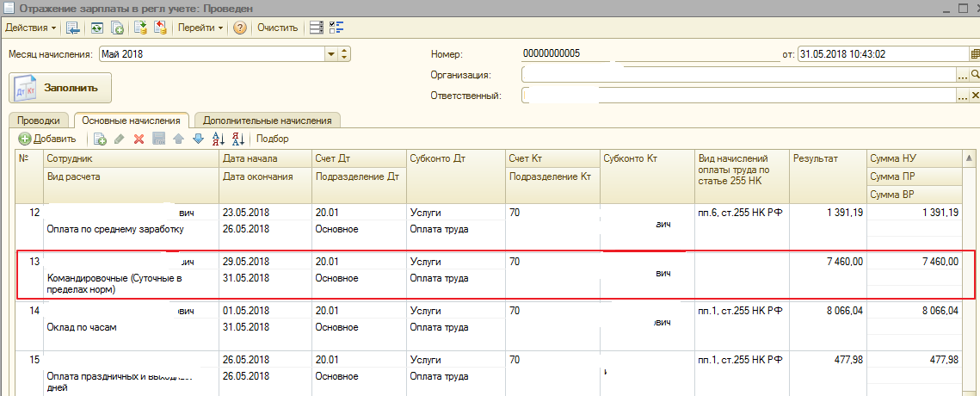The height and width of the screenshot is (396, 980).
Task: Click the help question mark icon
Action: pyautogui.click(x=240, y=28)
